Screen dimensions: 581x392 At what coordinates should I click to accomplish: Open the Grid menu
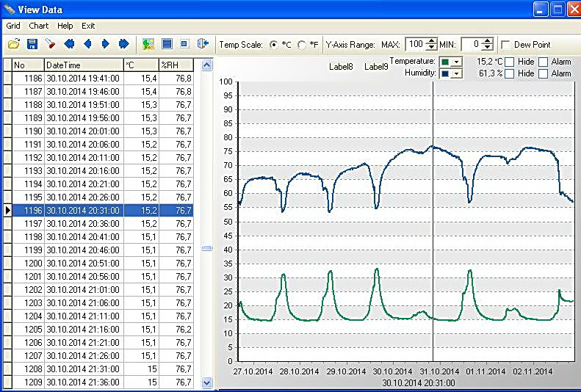pyautogui.click(x=13, y=26)
